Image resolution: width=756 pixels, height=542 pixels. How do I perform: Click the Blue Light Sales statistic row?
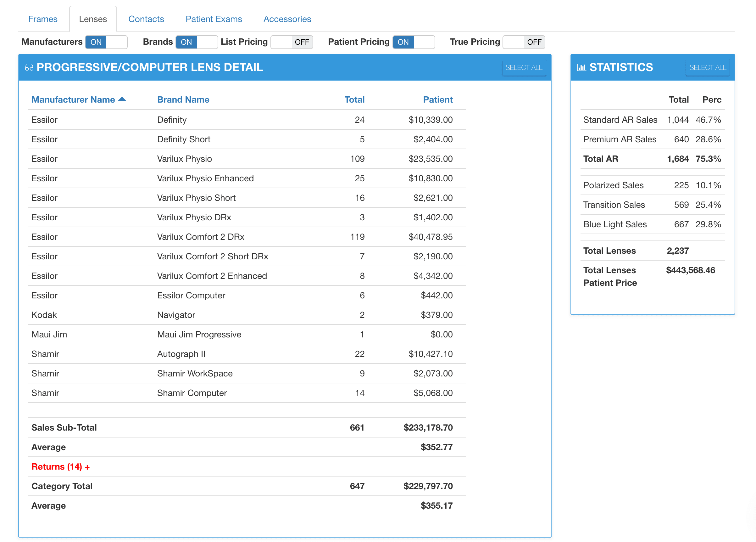652,224
